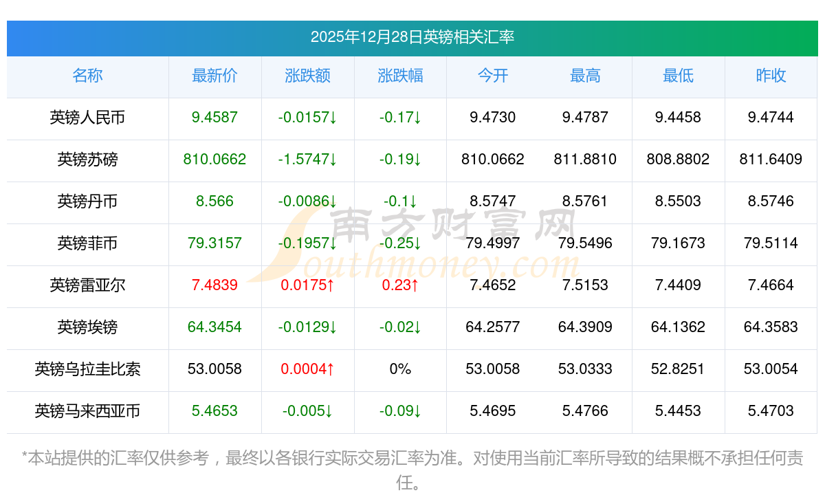Click change amount -1.5747↓
825x504 pixels.
[307, 160]
